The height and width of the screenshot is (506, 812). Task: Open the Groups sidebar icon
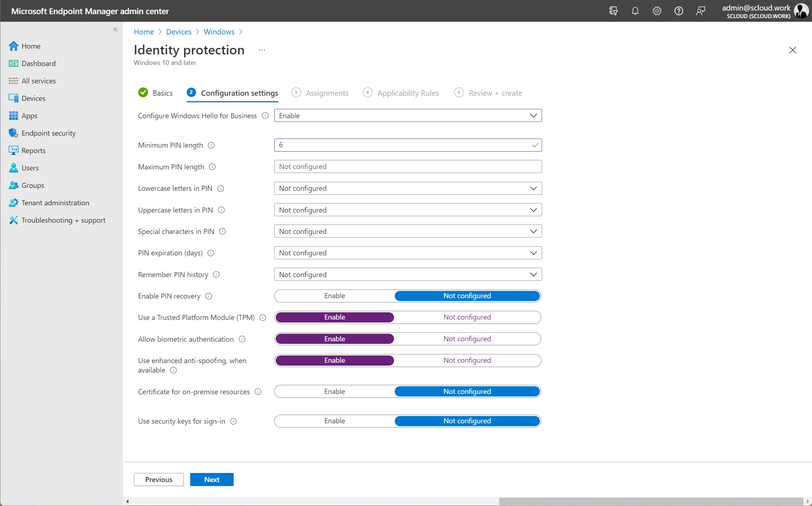pos(13,185)
